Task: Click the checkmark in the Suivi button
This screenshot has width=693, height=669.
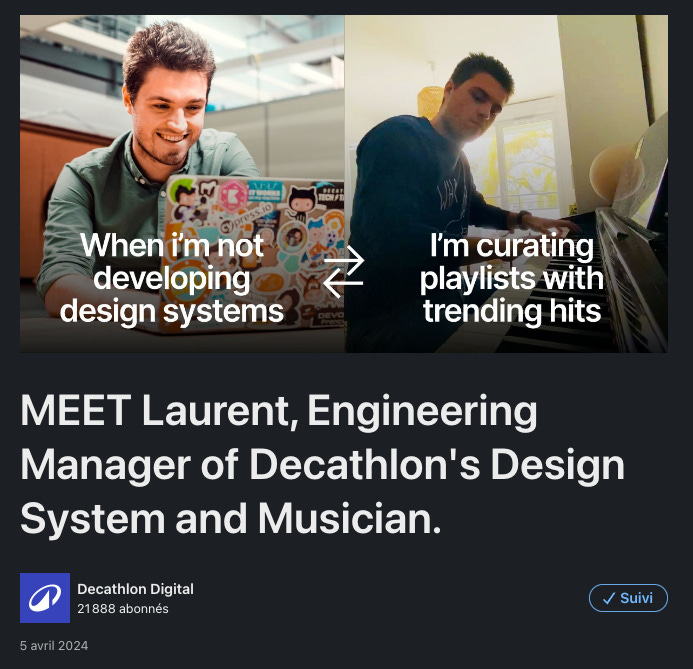Action: [609, 598]
